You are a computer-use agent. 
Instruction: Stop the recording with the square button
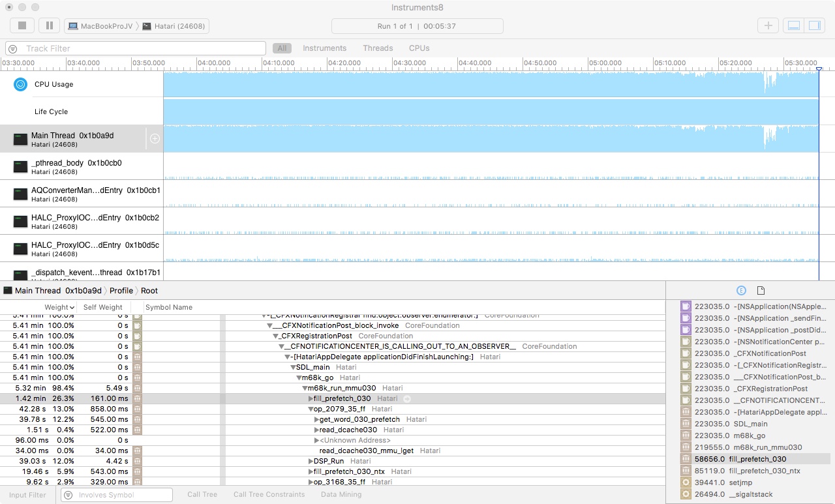coord(22,26)
